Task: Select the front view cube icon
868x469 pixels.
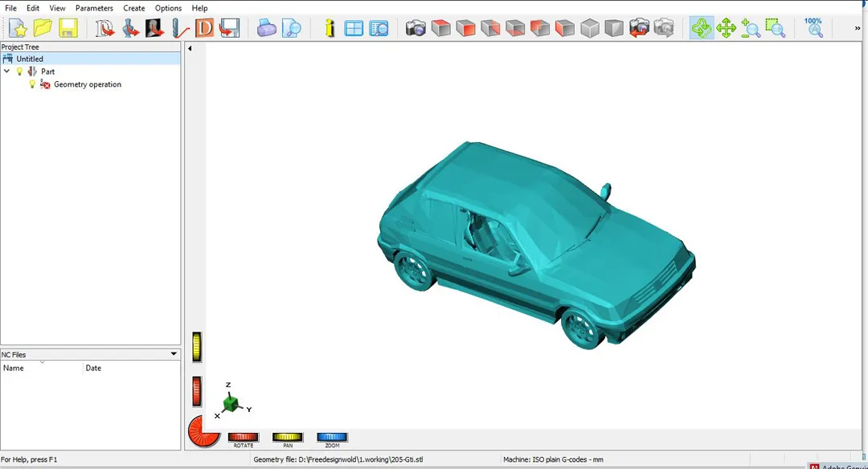Action: [465, 27]
